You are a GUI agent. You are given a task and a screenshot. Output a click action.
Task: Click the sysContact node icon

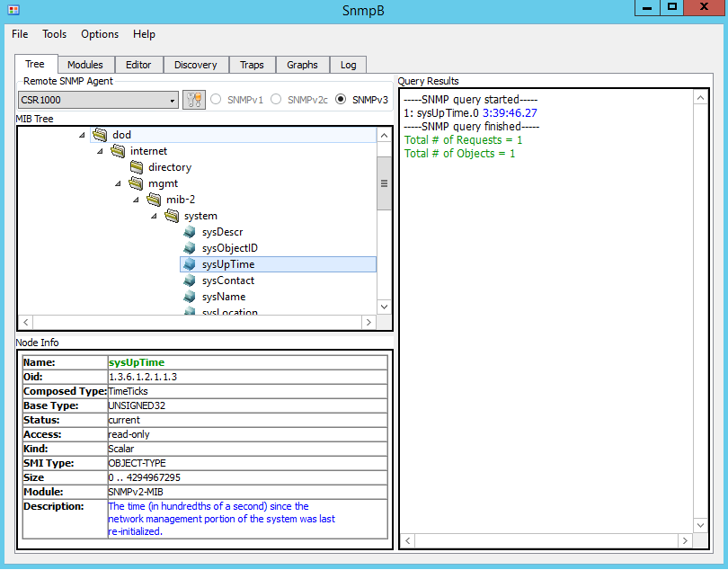click(x=190, y=280)
